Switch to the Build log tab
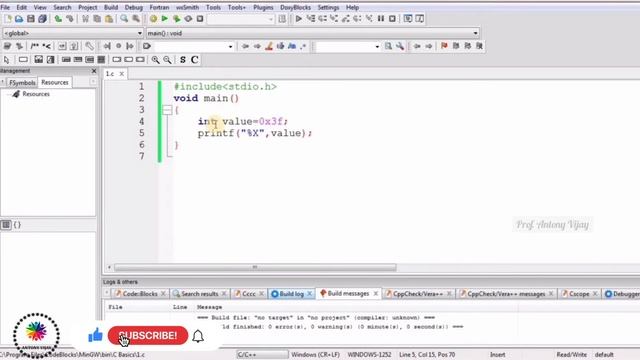 coord(291,294)
